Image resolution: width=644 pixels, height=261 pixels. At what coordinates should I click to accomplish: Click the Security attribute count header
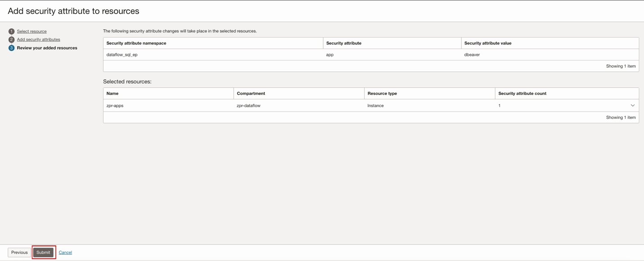522,94
